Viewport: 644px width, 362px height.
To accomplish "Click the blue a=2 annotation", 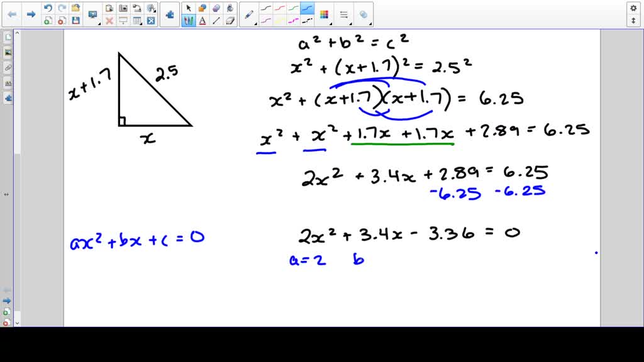I will click(x=308, y=260).
